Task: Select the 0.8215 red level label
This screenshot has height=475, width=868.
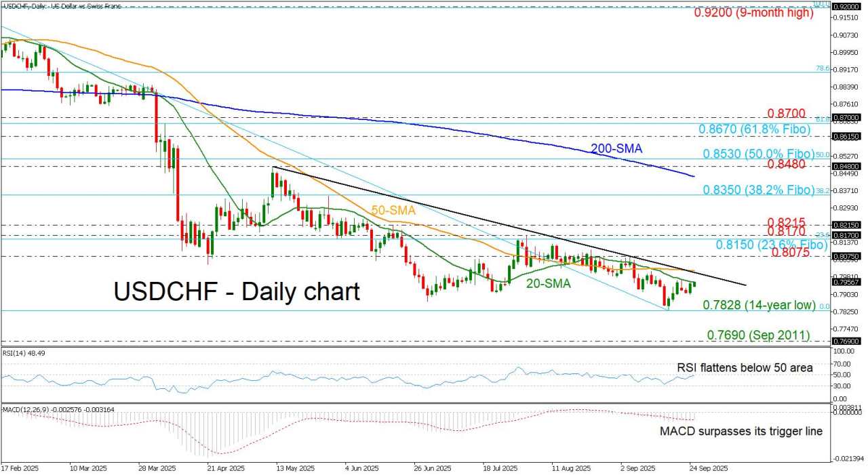Action: [785, 222]
